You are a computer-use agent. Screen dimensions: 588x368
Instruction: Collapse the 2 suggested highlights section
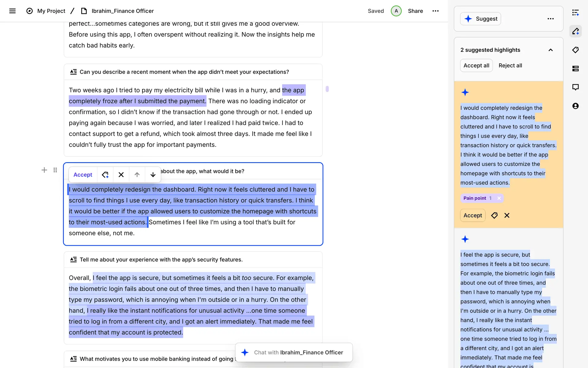coord(550,50)
